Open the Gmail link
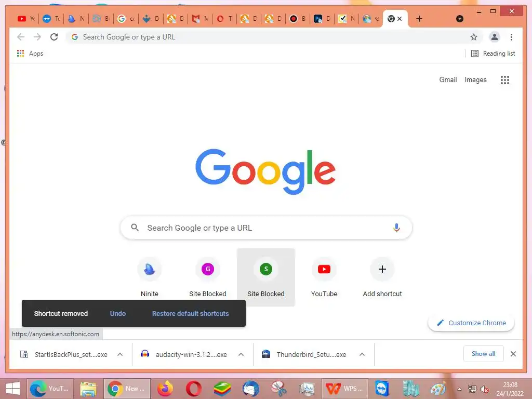 [x=448, y=79]
